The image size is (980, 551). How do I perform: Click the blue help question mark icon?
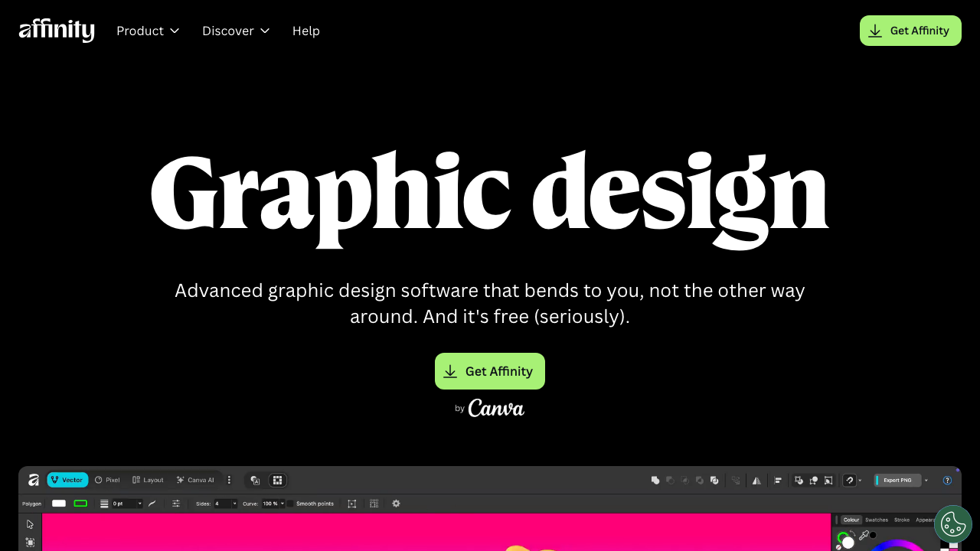(x=947, y=481)
